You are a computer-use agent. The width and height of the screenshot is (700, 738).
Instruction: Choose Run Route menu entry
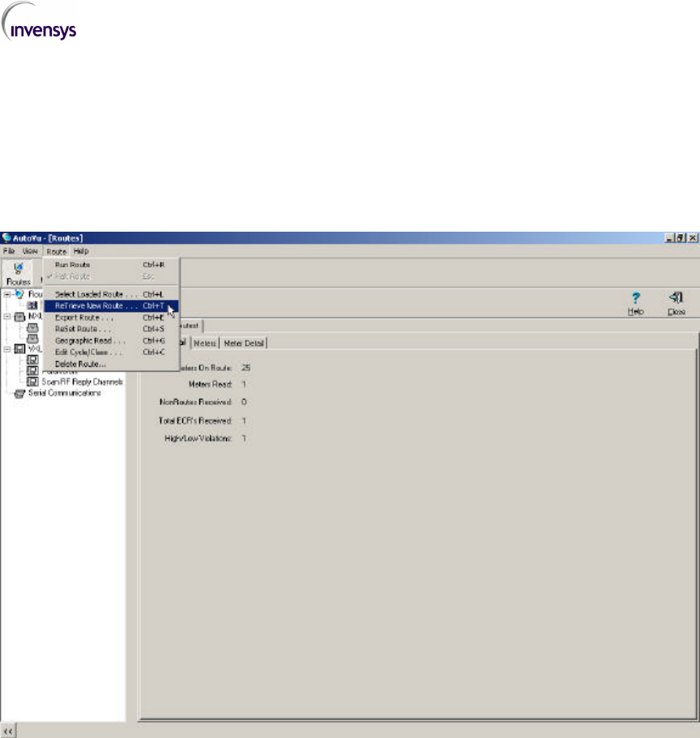[111, 265]
